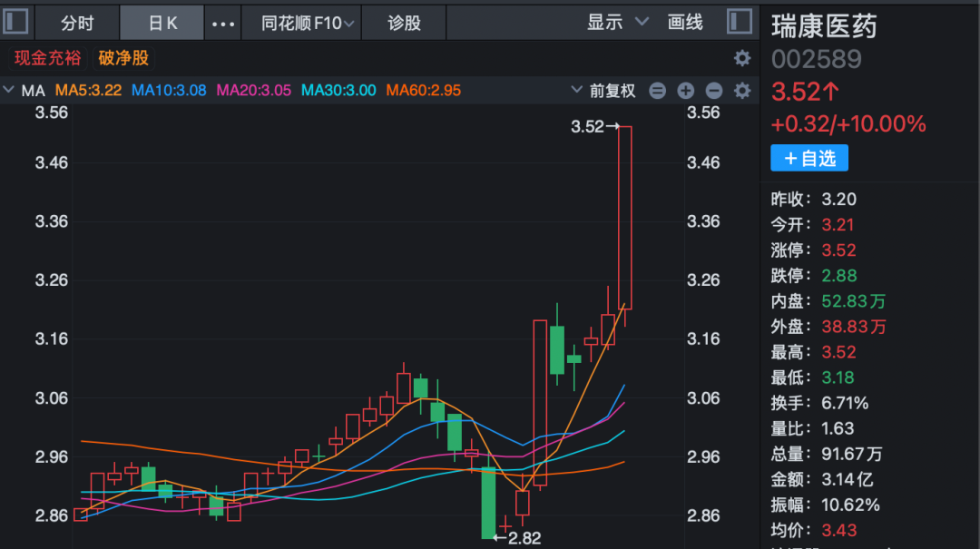Click the panel layout icon in top-left corner

click(15, 21)
